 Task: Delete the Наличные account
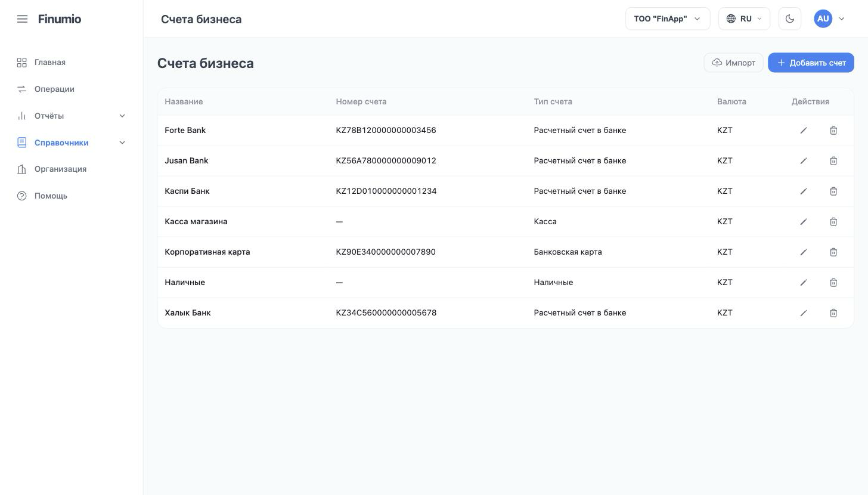[x=833, y=283]
